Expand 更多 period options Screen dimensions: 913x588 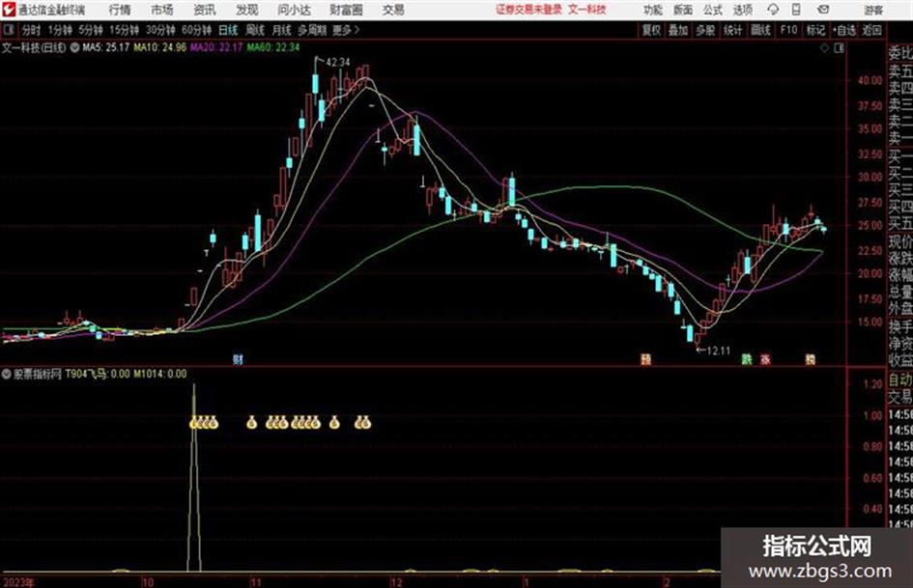[346, 30]
